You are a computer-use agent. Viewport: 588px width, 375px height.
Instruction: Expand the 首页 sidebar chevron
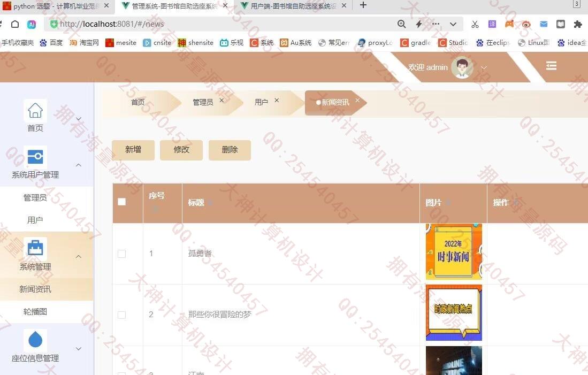pos(79,119)
